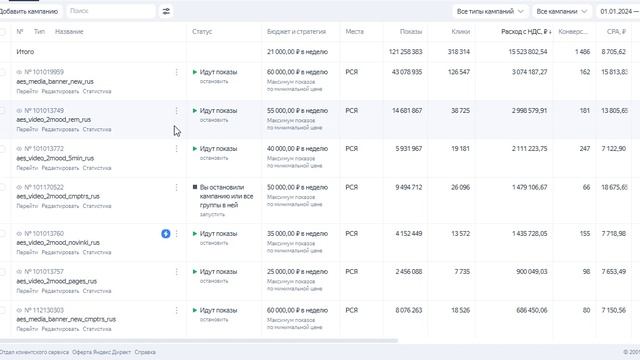Tick the checkbox for aes_video_2mood_rem_rus

tap(2, 111)
